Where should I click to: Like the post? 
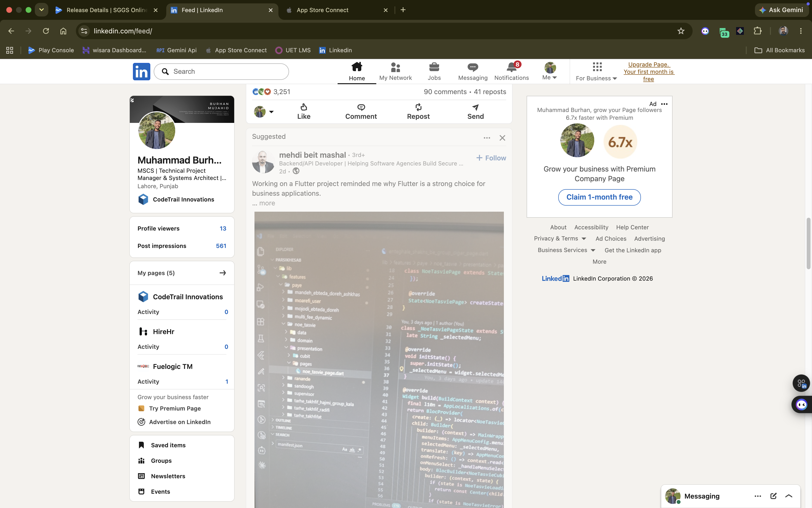coord(304,112)
